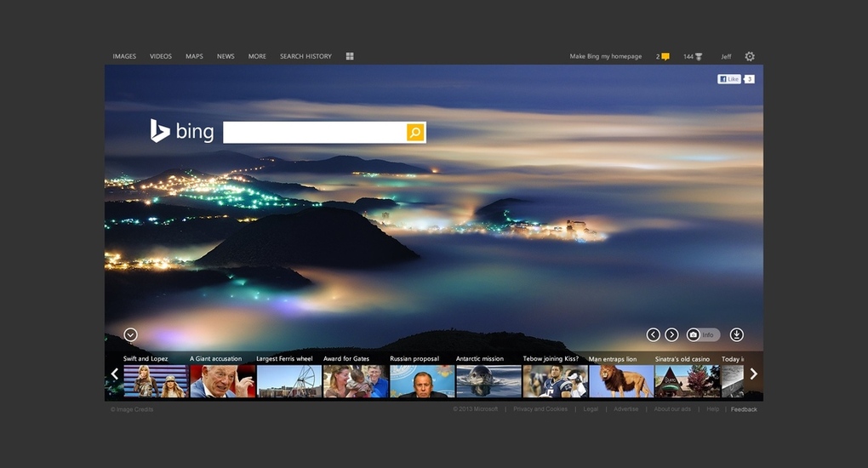Collapse the news carousel with down chevron
Screen dimensions: 868x468
click(x=130, y=334)
